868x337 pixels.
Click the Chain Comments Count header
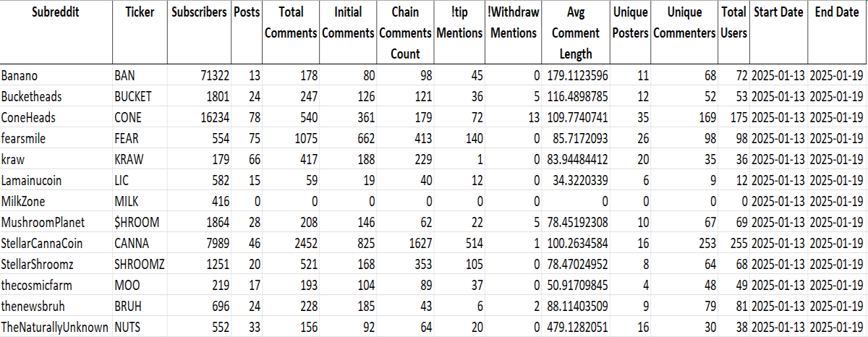click(405, 33)
